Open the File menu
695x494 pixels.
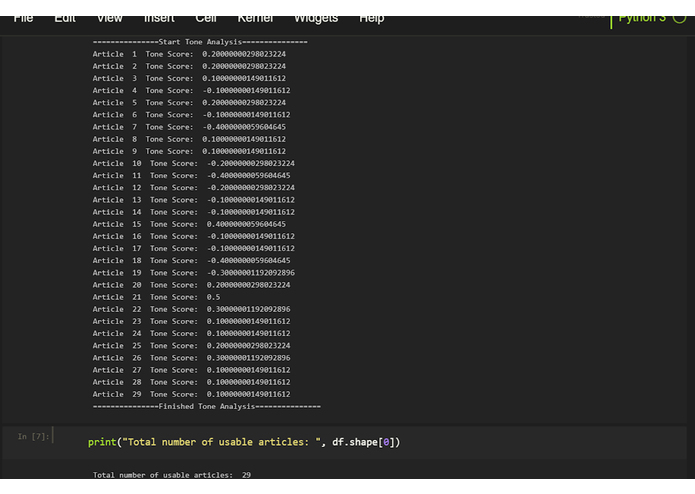pyautogui.click(x=23, y=19)
